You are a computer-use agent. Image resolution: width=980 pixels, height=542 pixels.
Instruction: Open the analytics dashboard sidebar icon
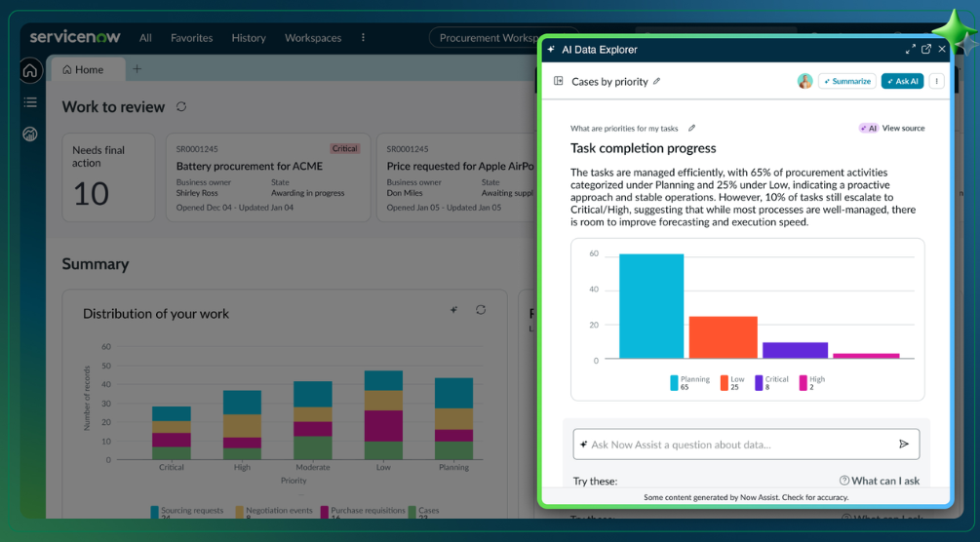click(30, 135)
